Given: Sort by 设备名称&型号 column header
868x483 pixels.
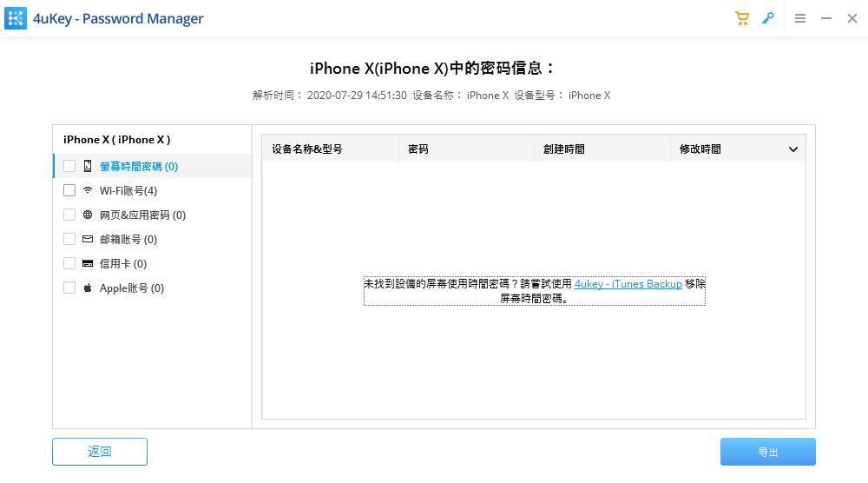Looking at the screenshot, I should [x=330, y=149].
